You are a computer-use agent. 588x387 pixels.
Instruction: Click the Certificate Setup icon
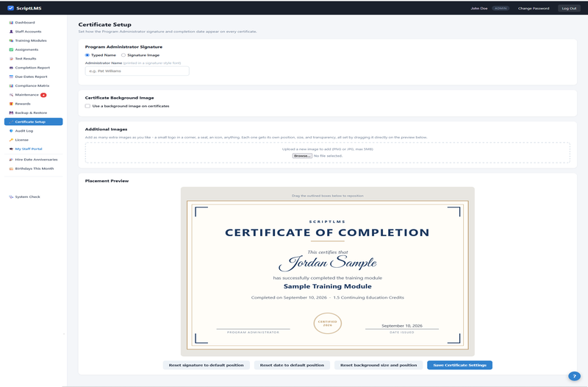[11, 121]
